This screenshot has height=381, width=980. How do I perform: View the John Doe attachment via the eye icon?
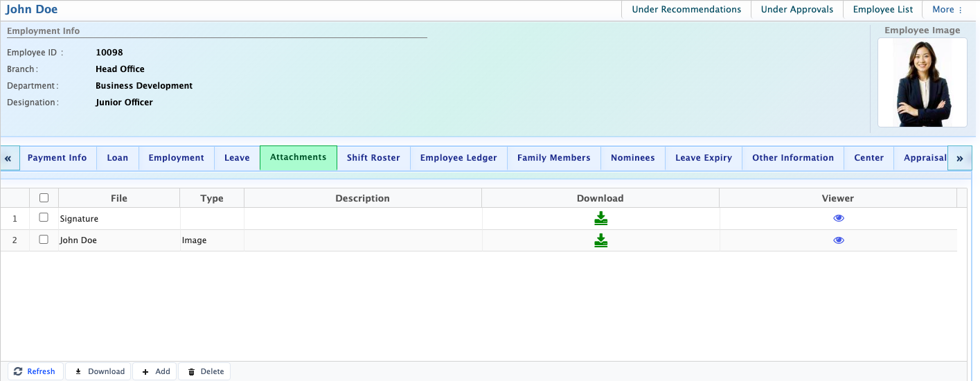coord(839,240)
